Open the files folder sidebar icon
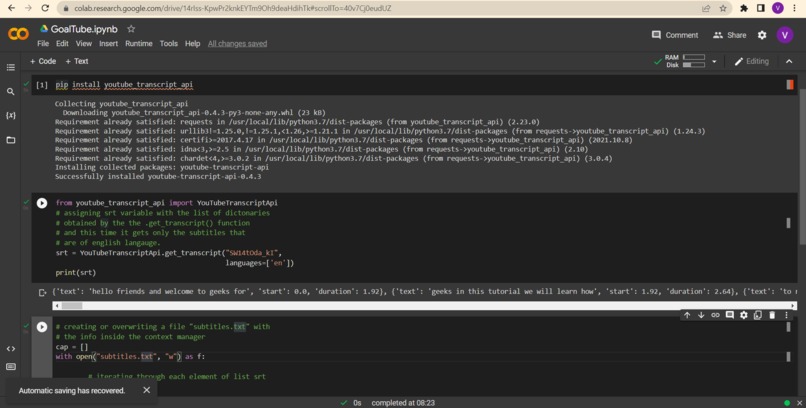The height and width of the screenshot is (408, 806). click(10, 140)
